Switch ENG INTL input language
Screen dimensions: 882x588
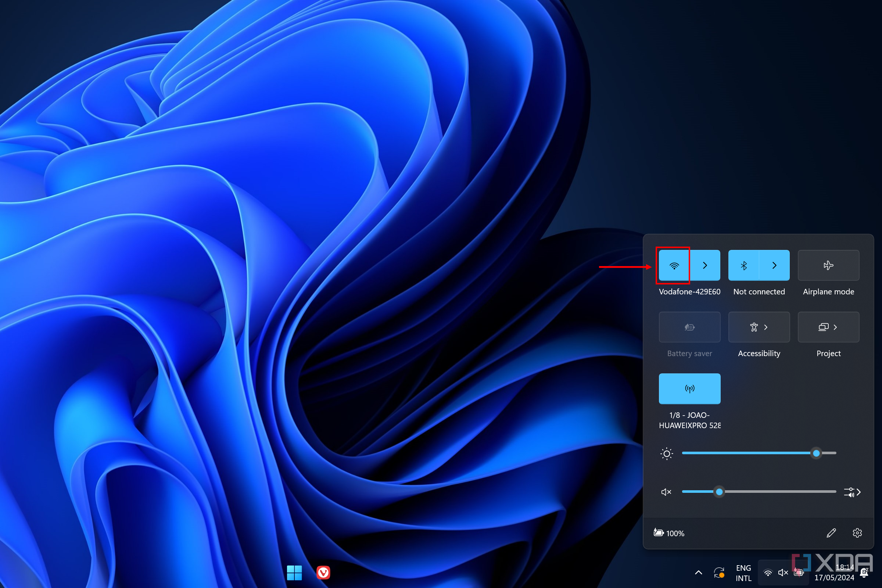click(x=743, y=573)
